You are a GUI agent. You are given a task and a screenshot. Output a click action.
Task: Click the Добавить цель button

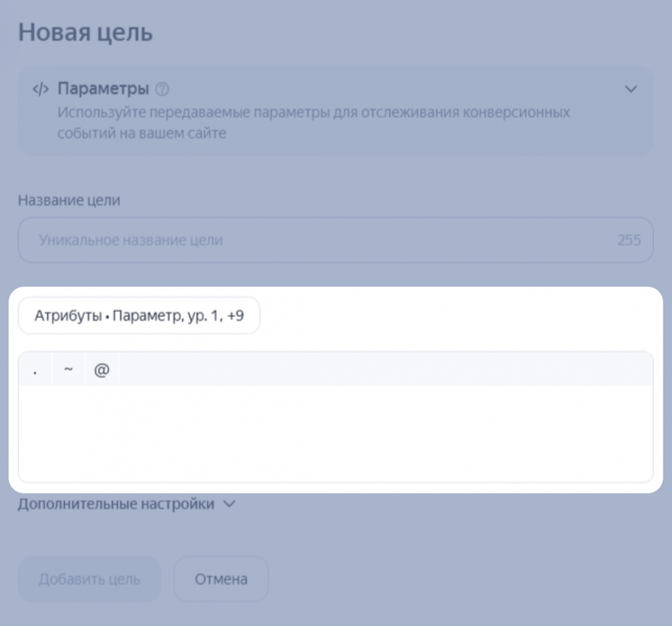(89, 579)
